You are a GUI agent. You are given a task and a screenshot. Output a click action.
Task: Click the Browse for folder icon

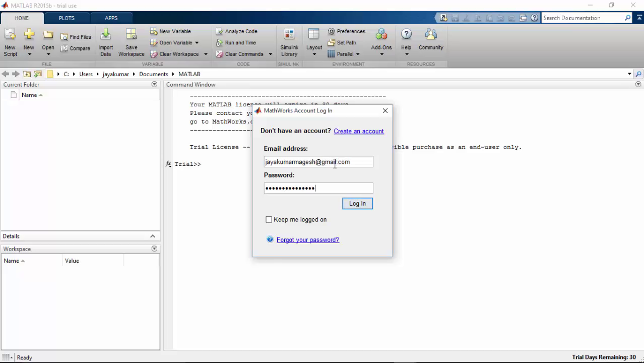click(38, 74)
